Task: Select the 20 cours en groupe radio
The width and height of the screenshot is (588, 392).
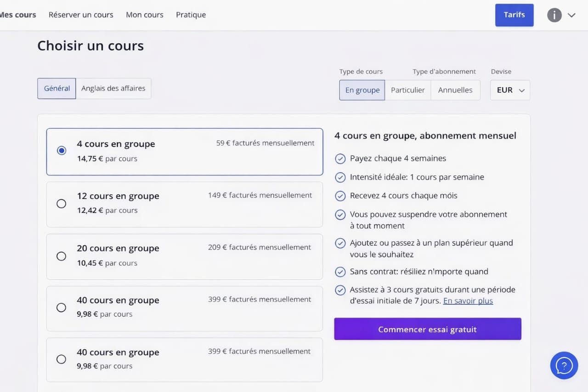Action: click(x=61, y=256)
